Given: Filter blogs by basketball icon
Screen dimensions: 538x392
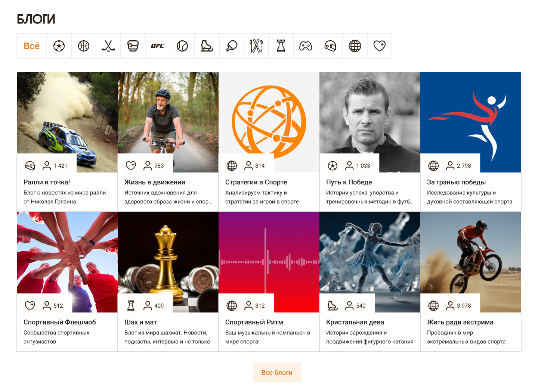Looking at the screenshot, I should point(84,46).
